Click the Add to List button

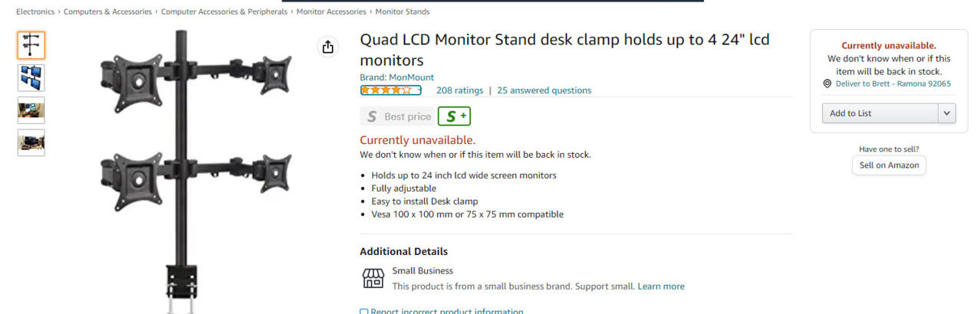point(880,113)
